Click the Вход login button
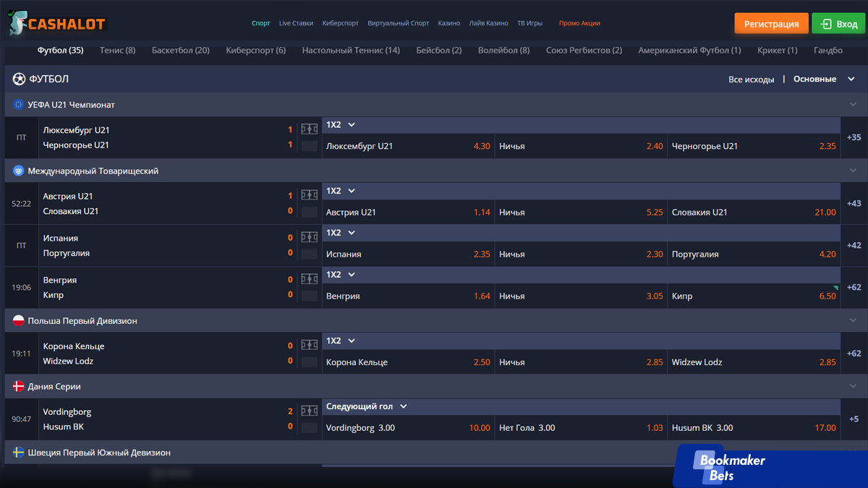This screenshot has height=488, width=868. (838, 24)
